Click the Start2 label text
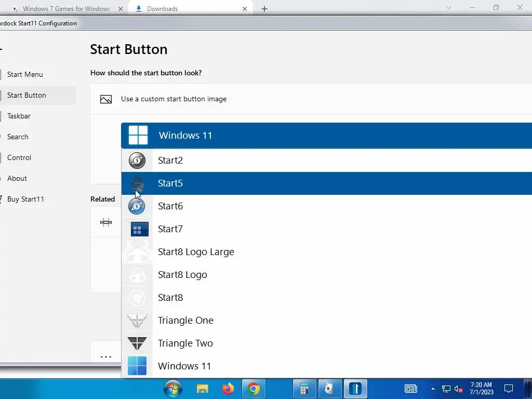The image size is (532, 399). coord(170,161)
